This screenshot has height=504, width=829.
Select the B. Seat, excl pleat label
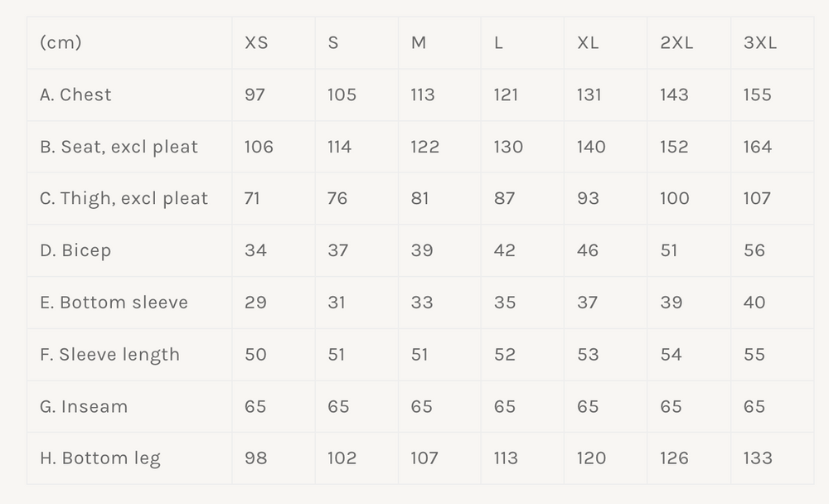[x=119, y=147]
